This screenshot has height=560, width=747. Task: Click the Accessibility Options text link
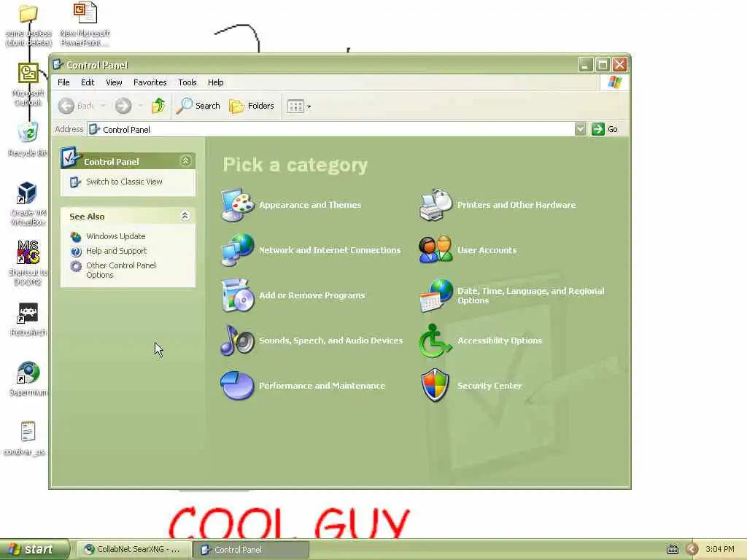point(500,341)
